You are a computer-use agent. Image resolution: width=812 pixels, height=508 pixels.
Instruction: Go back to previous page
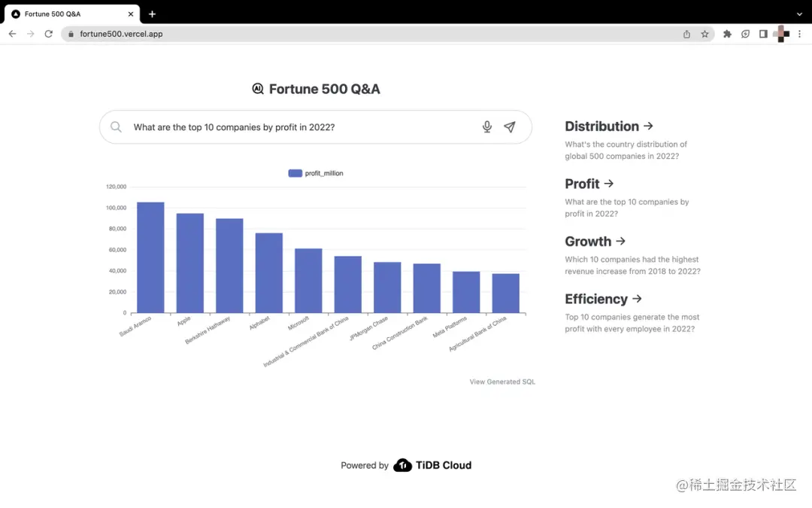click(13, 34)
